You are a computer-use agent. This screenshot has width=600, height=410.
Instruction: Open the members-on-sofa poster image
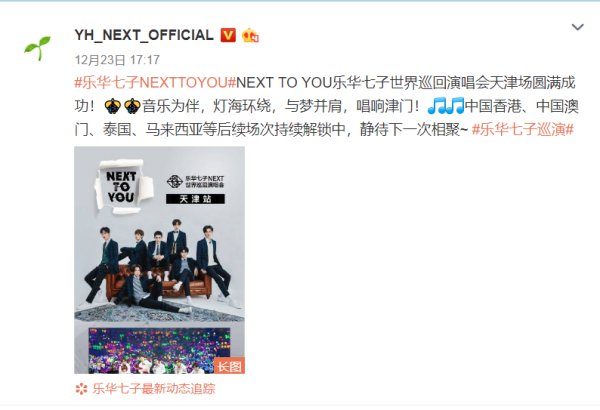click(159, 260)
